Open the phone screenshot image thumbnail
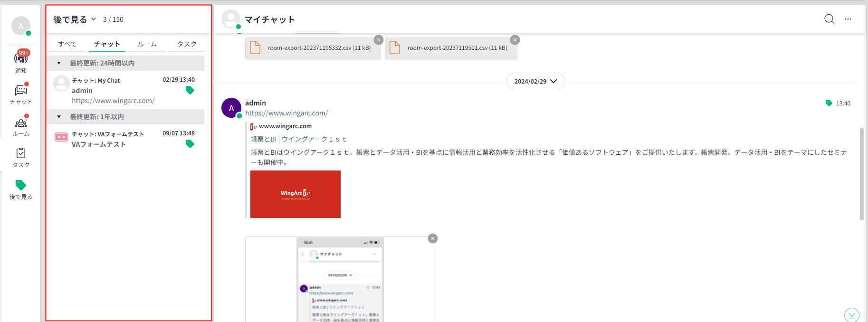The width and height of the screenshot is (868, 322). coord(340,280)
